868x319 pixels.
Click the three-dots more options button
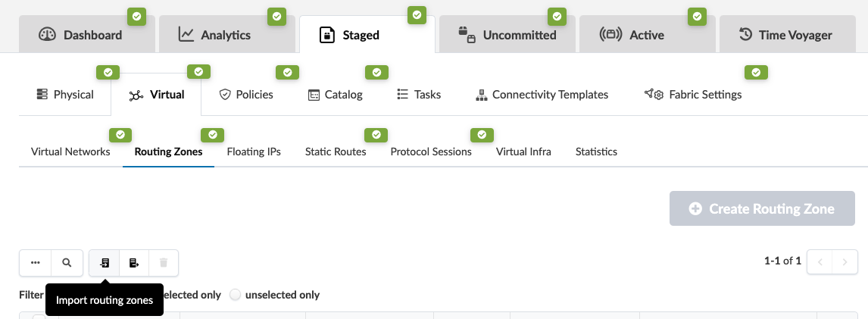(x=36, y=263)
